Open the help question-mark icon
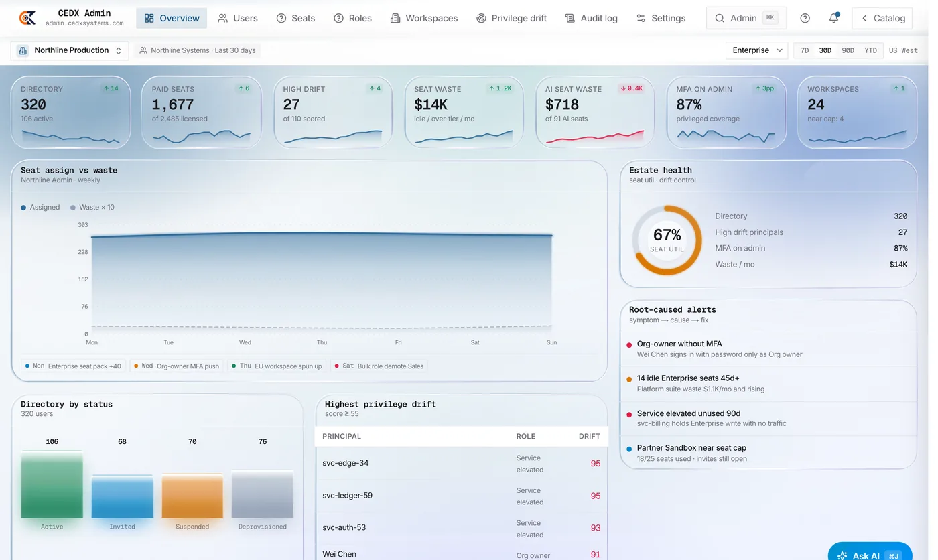Image resolution: width=938 pixels, height=560 pixels. coord(805,18)
